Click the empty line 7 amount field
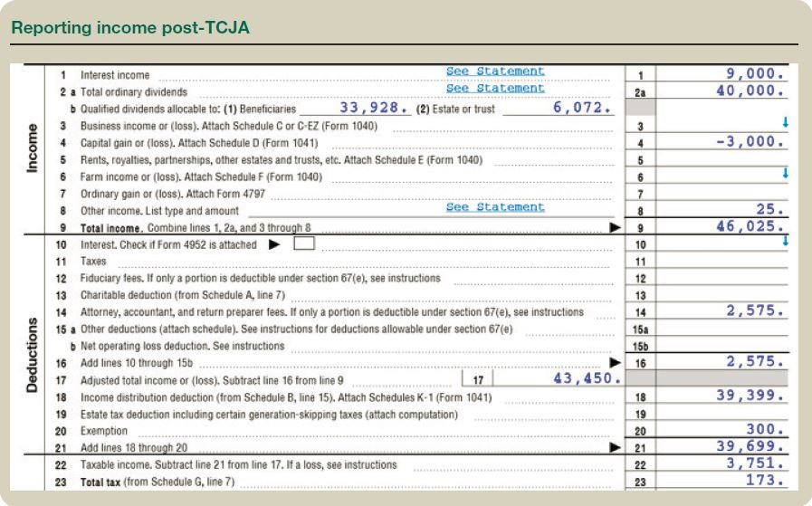Viewport: 812px width, 506px height. pyautogui.click(x=721, y=192)
